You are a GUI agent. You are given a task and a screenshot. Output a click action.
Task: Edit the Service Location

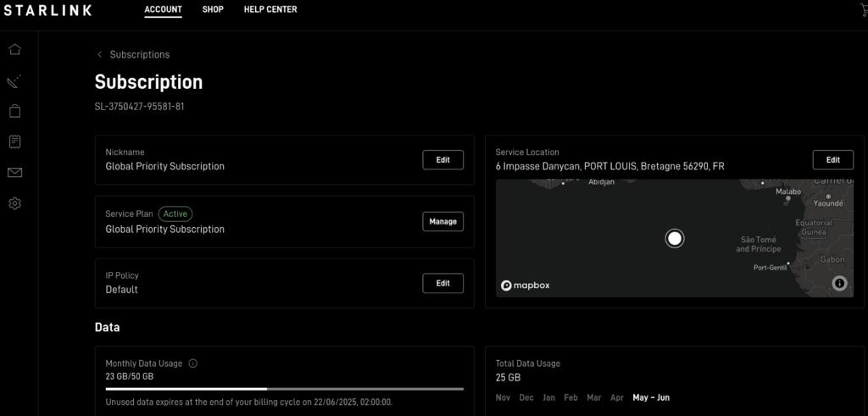tap(833, 160)
